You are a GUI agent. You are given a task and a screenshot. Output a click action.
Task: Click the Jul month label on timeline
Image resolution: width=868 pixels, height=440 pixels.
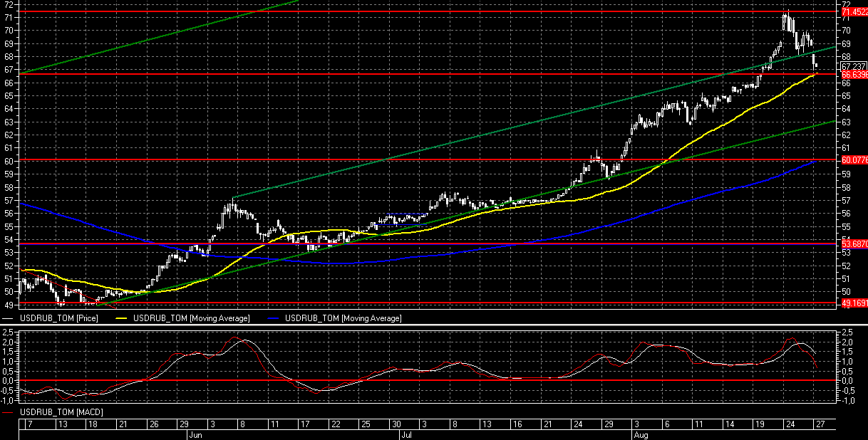click(404, 433)
